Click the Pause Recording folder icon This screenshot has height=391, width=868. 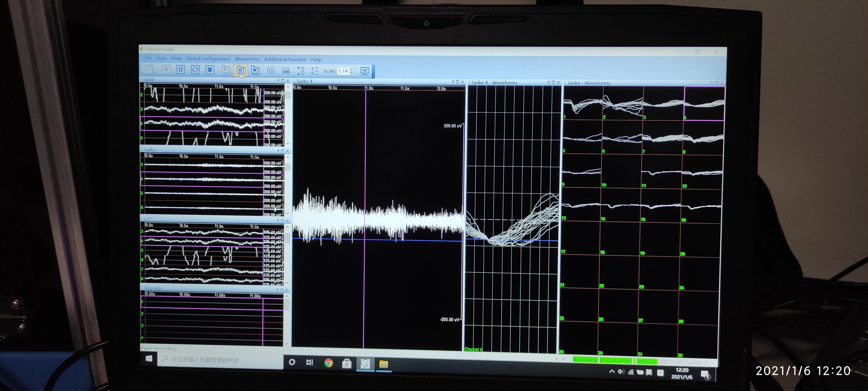tap(241, 70)
